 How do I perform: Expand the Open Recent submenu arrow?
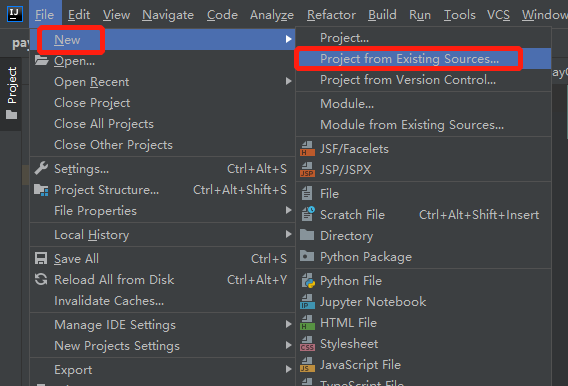(x=288, y=81)
